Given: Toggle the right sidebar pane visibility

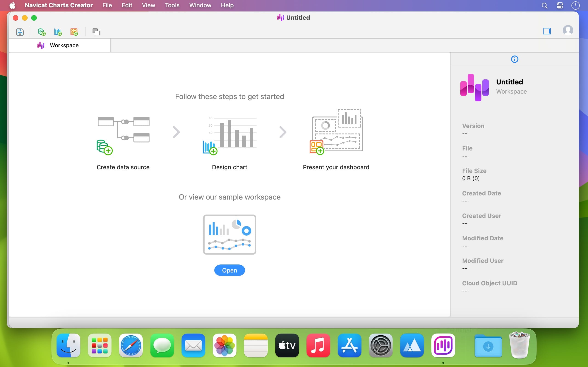Looking at the screenshot, I should pos(547,31).
